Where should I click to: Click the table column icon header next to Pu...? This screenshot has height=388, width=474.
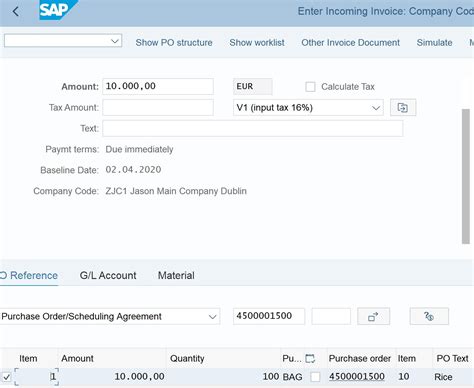tap(310, 359)
